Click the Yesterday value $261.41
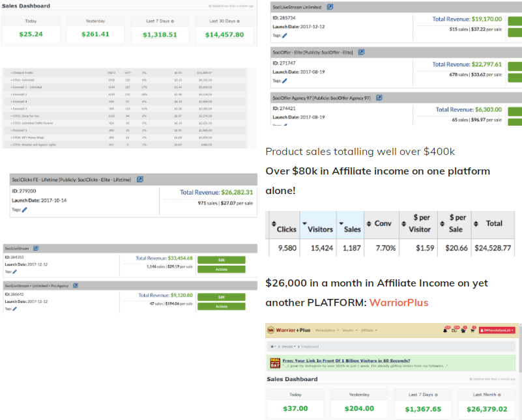 pos(95,35)
